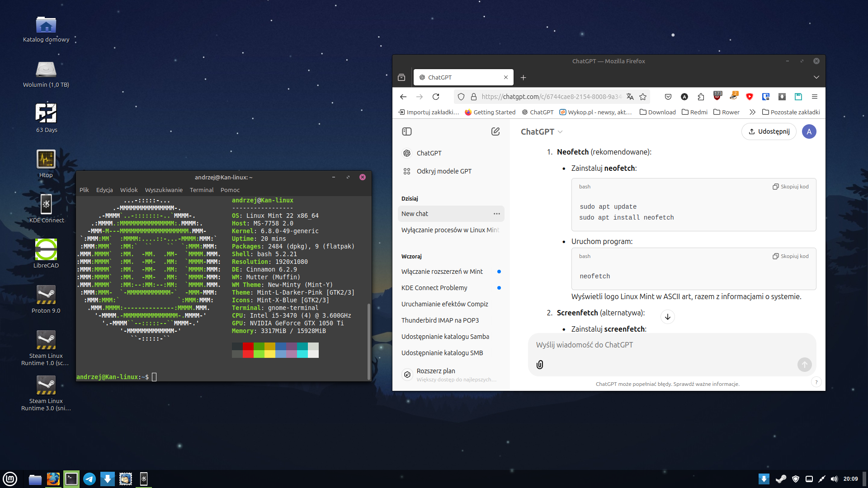Start a new chat with pencil icon
This screenshot has height=488, width=868.
(x=495, y=131)
